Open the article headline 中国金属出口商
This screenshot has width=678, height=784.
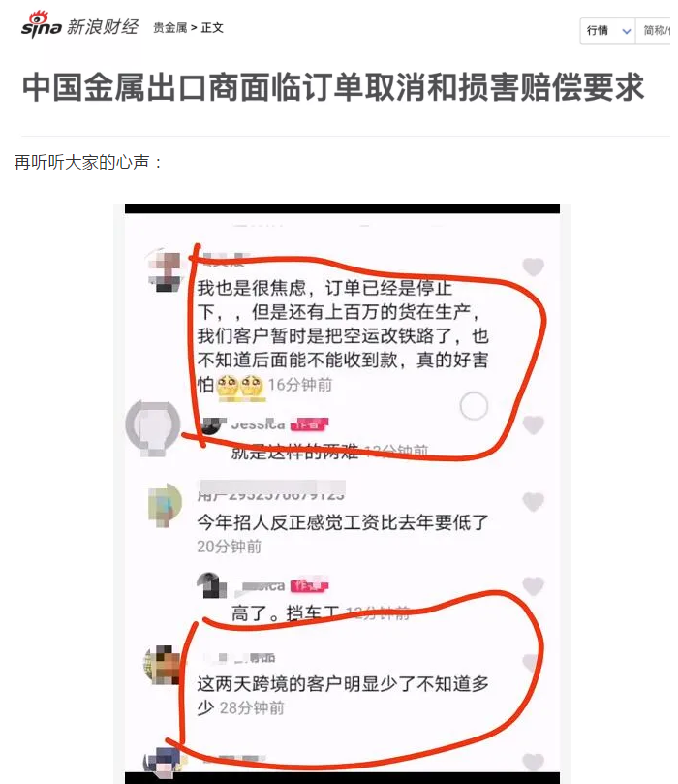tap(333, 87)
